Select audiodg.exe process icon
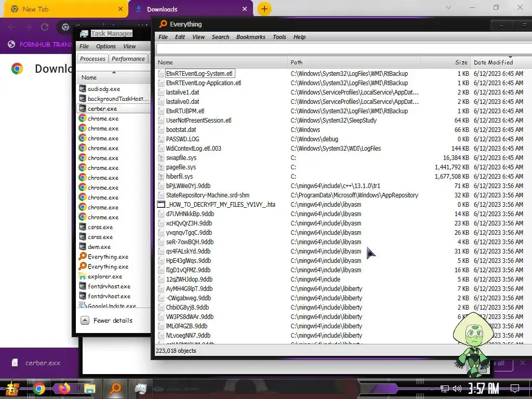The width and height of the screenshot is (532, 399). click(x=83, y=88)
